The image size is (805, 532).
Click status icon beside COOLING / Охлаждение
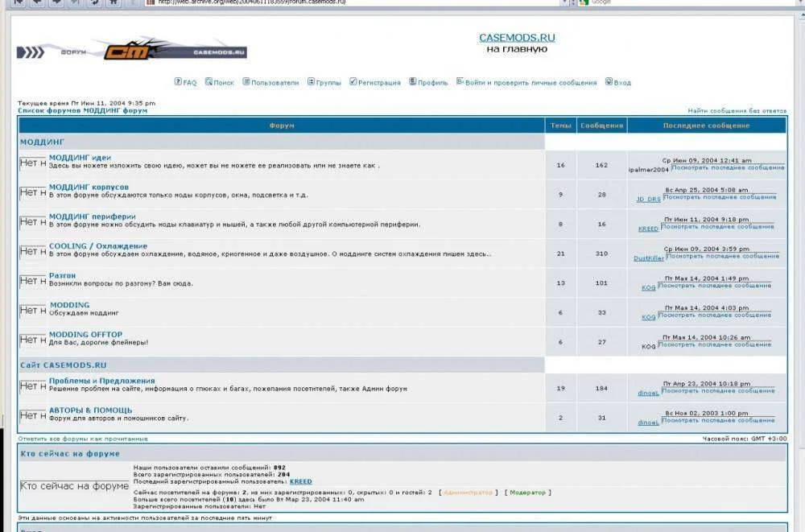click(33, 252)
